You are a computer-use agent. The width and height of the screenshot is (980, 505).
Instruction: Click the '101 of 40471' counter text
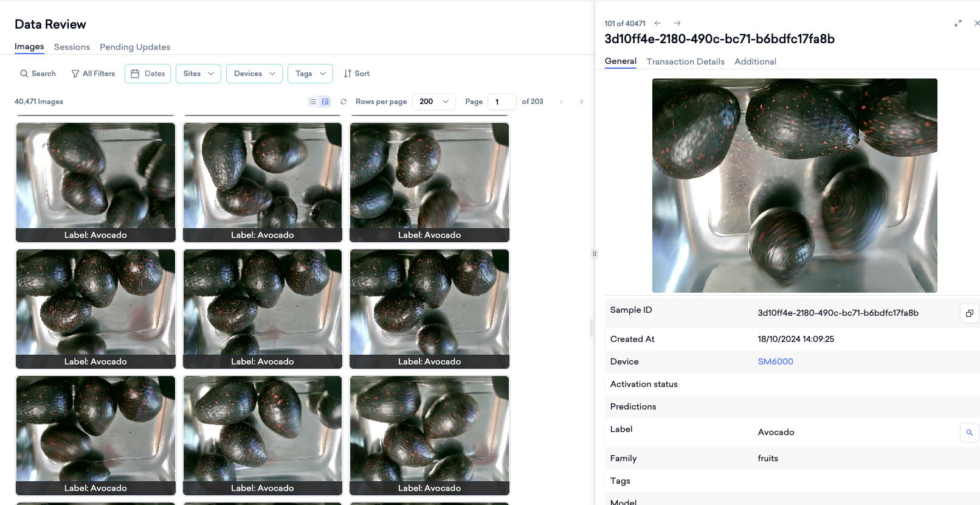tap(625, 24)
